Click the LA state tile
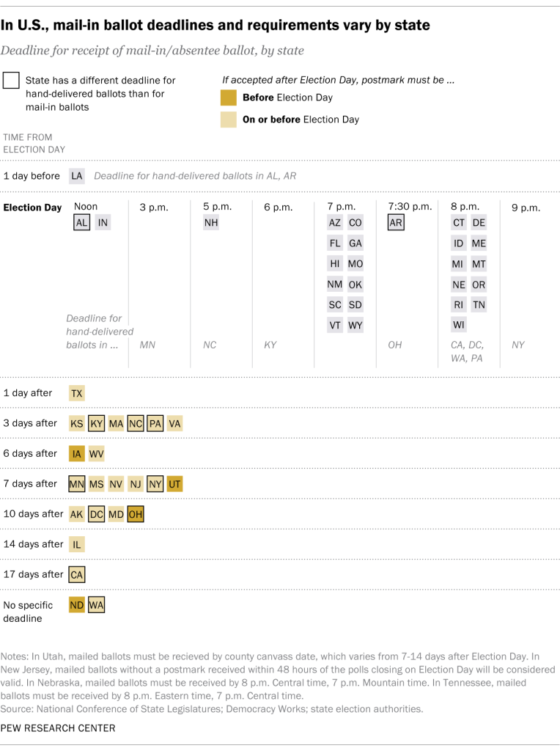The image size is (560, 751). (x=76, y=176)
